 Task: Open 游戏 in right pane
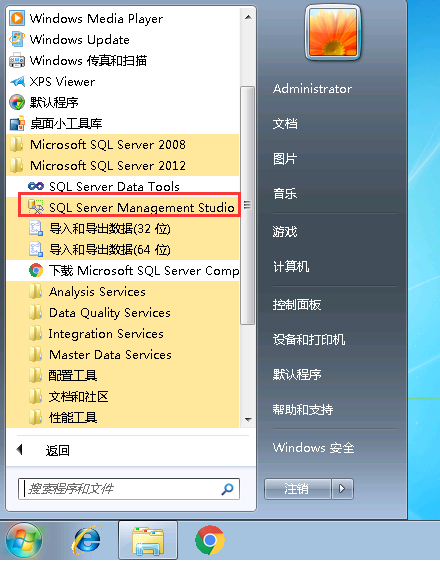click(285, 232)
